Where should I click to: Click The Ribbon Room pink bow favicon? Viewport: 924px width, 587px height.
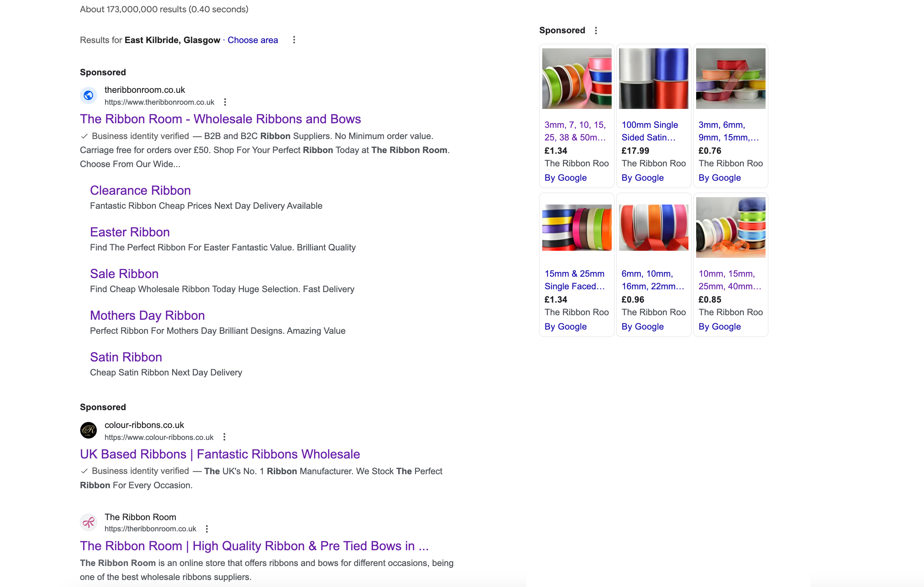88,522
